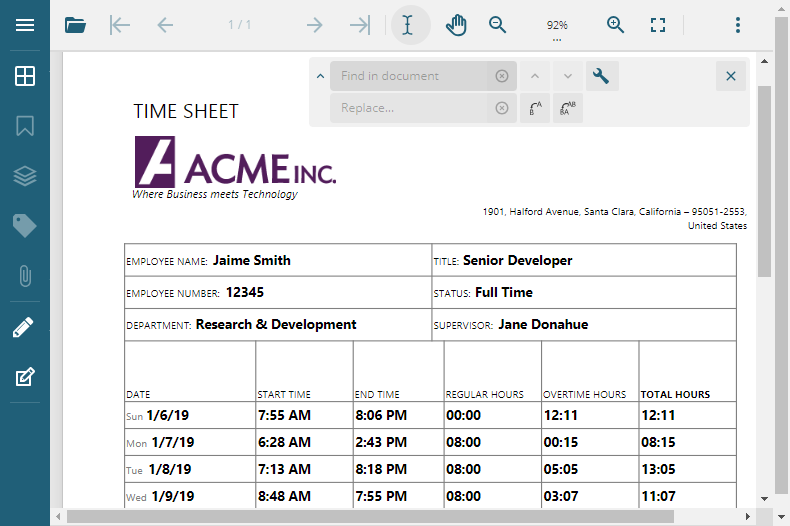Click the vertical document scrollbar thumb

[764, 181]
